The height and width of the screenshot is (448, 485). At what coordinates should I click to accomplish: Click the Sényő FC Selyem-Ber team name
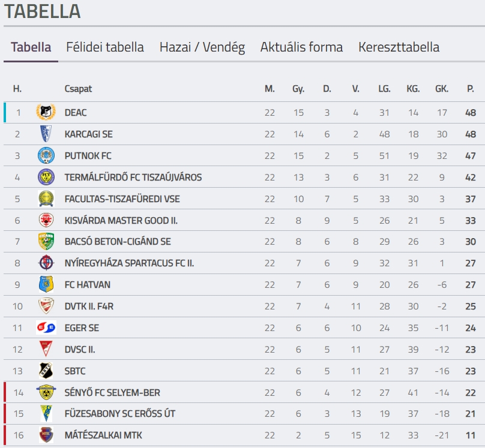click(x=112, y=392)
